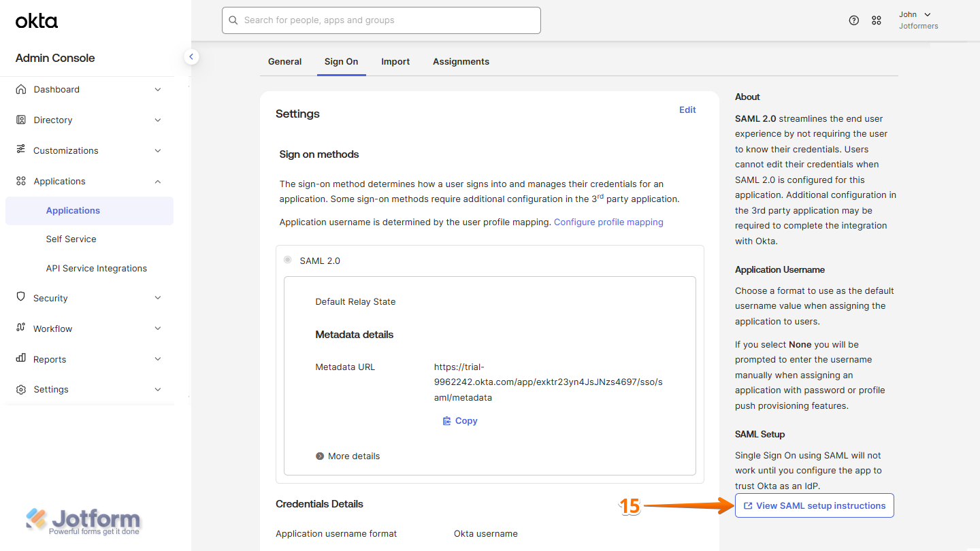
Task: Expand the Settings menu chevron
Action: pos(158,390)
